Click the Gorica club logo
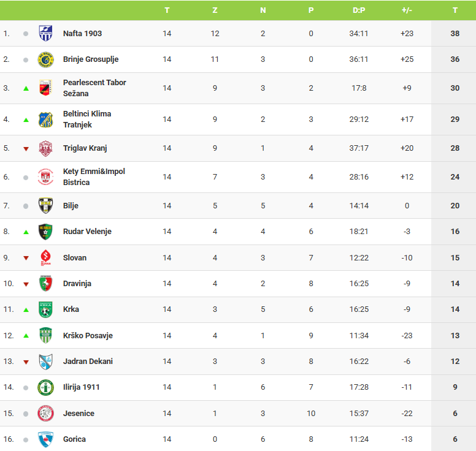 (x=45, y=439)
